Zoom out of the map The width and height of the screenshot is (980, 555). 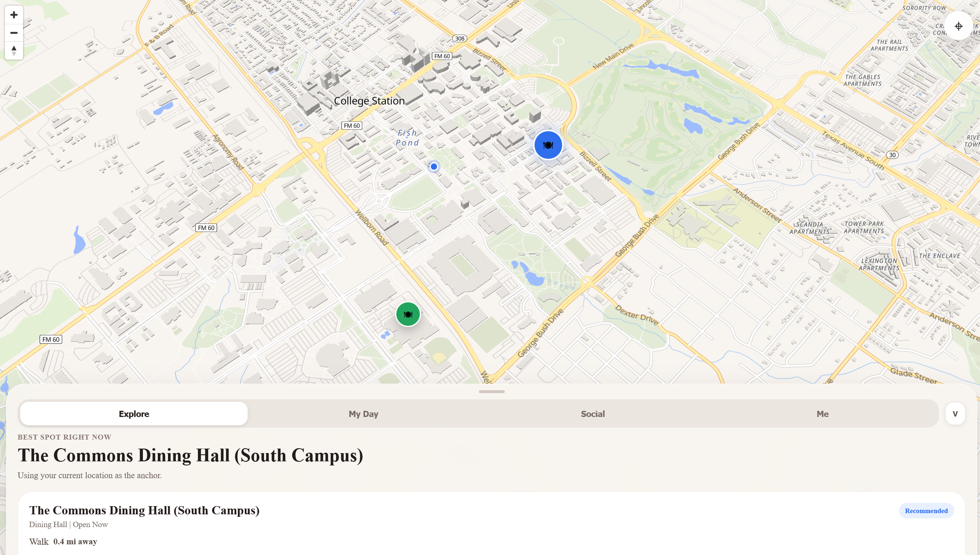click(14, 33)
